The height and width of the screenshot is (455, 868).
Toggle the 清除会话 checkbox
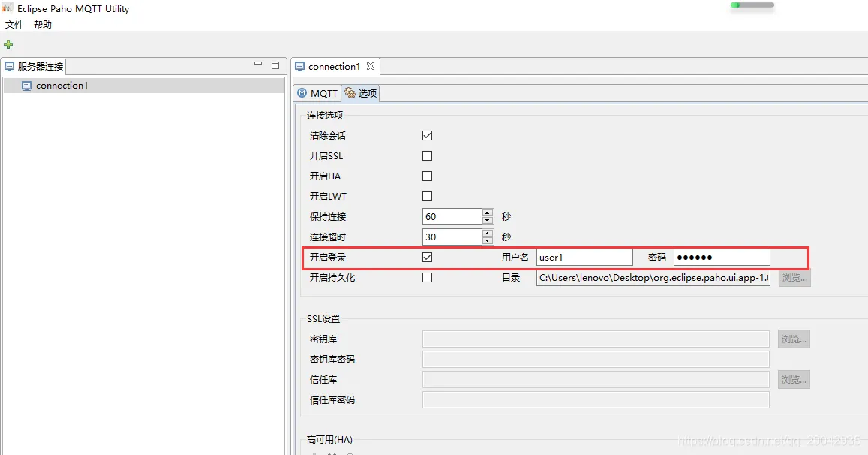[428, 135]
